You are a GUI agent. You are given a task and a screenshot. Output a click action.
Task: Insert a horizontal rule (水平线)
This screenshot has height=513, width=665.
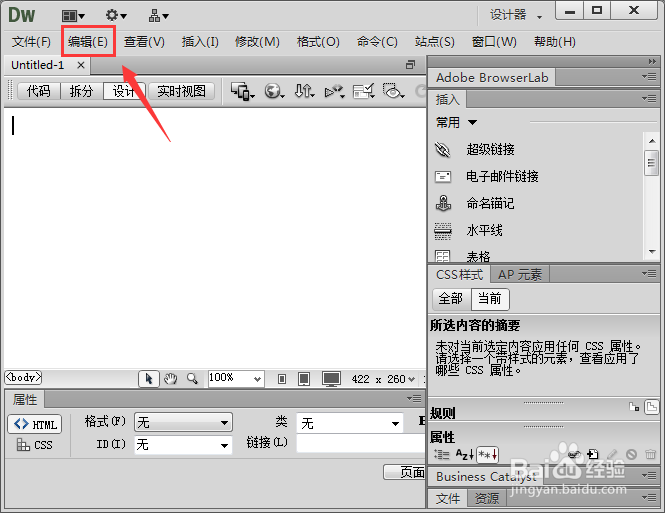click(468, 231)
